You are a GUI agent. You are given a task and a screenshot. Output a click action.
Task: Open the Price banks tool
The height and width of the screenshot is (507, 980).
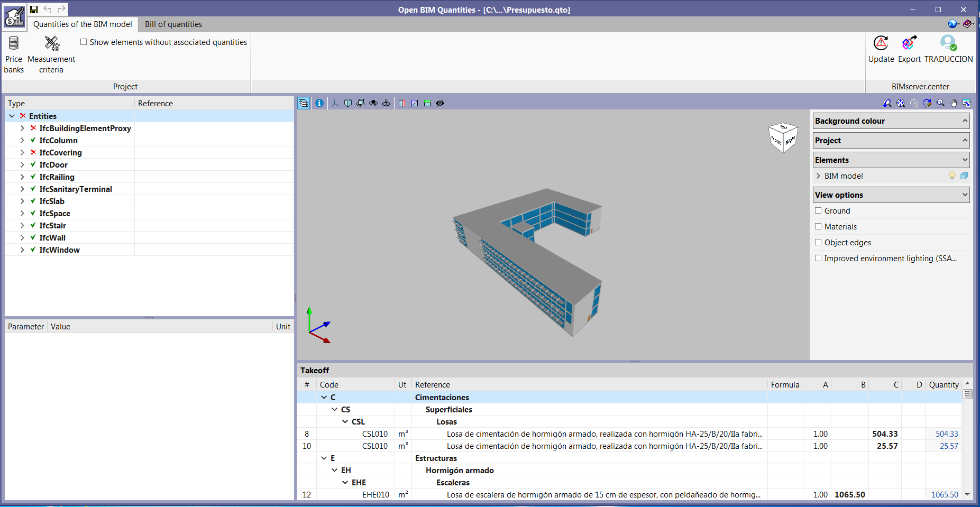13,53
